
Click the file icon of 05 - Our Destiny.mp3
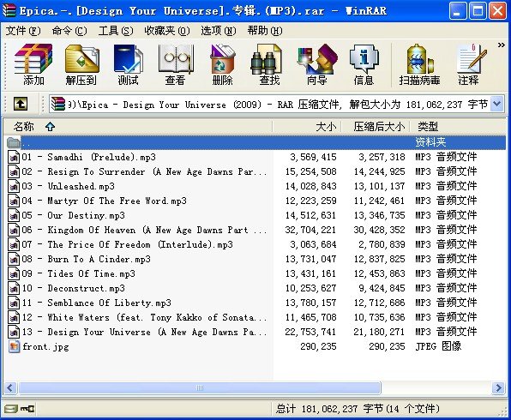pos(14,215)
